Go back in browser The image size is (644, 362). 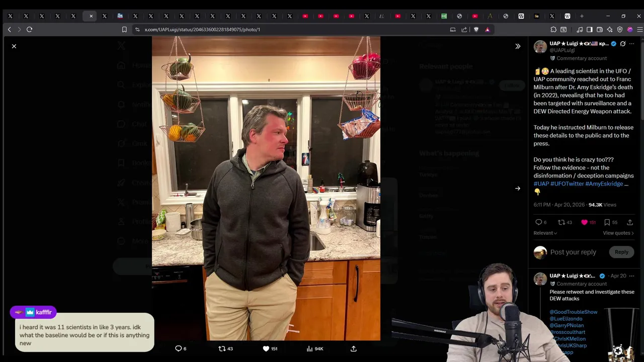tap(9, 30)
